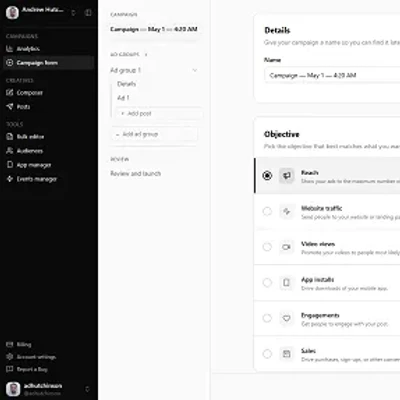This screenshot has height=400, width=400.
Task: Open Events manager from the sidebar
Action: [x=48, y=179]
